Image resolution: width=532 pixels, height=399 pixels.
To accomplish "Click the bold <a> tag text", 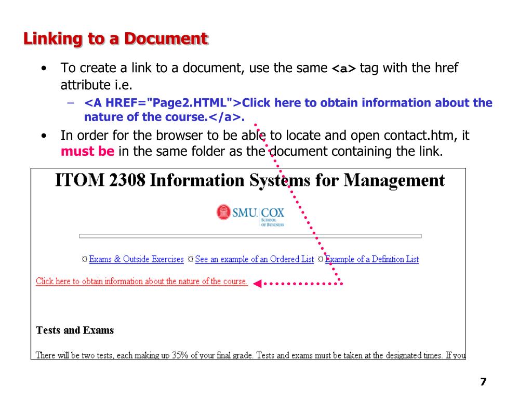I will coord(344,68).
